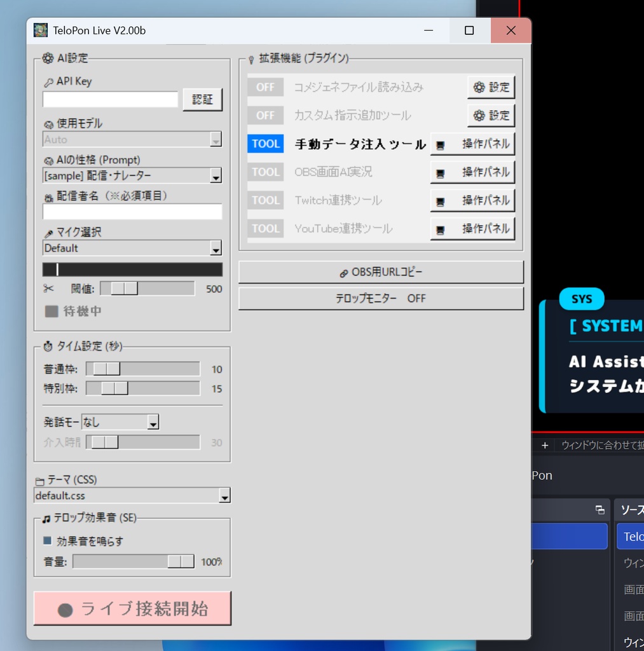Open 操作パネル for YouTube連携ツール
This screenshot has width=644, height=651.
pos(472,228)
